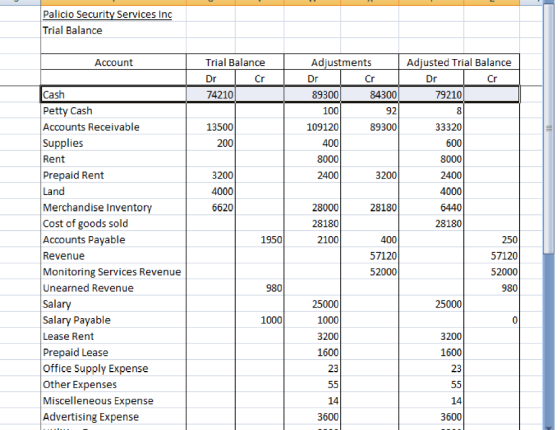
Task: Click the Unearned Revenue label
Action: pos(88,288)
